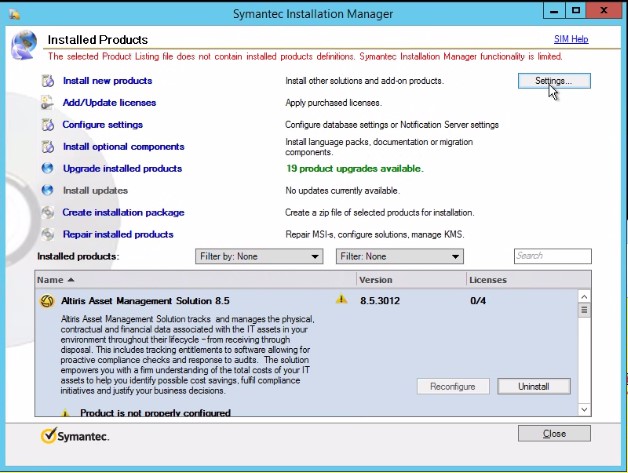Viewport: 628px width, 473px height.
Task: Click the Add/Update licenses icon
Action: 47,103
